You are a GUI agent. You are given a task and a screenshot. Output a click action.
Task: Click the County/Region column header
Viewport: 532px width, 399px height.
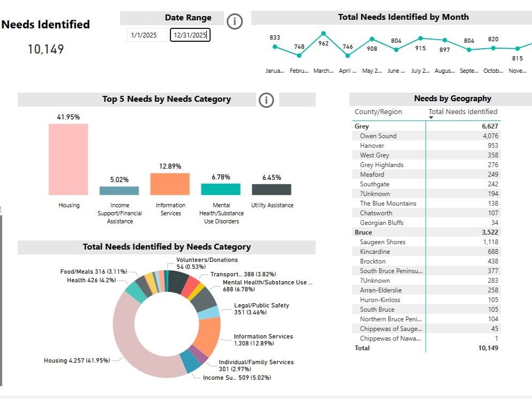(x=378, y=112)
